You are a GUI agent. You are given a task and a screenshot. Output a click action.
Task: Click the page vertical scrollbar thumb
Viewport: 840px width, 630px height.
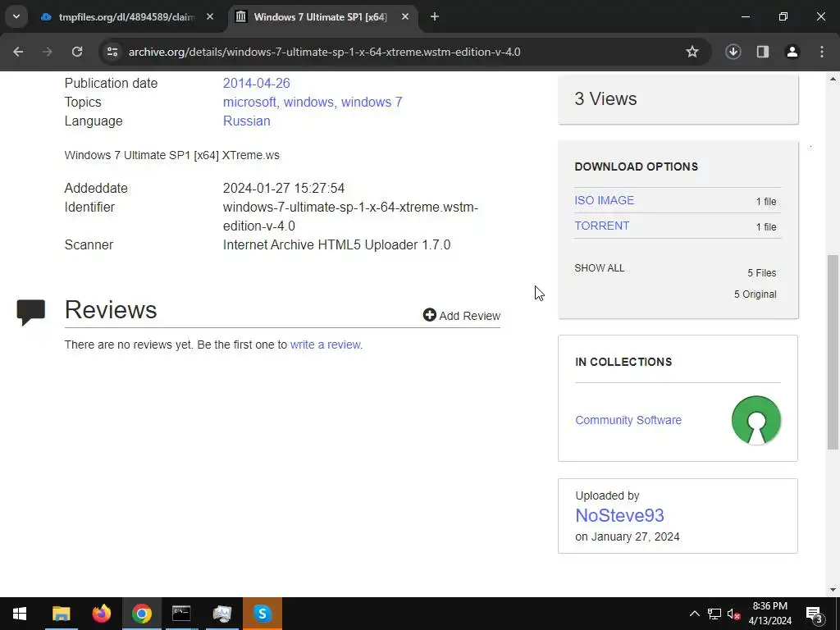click(x=833, y=352)
